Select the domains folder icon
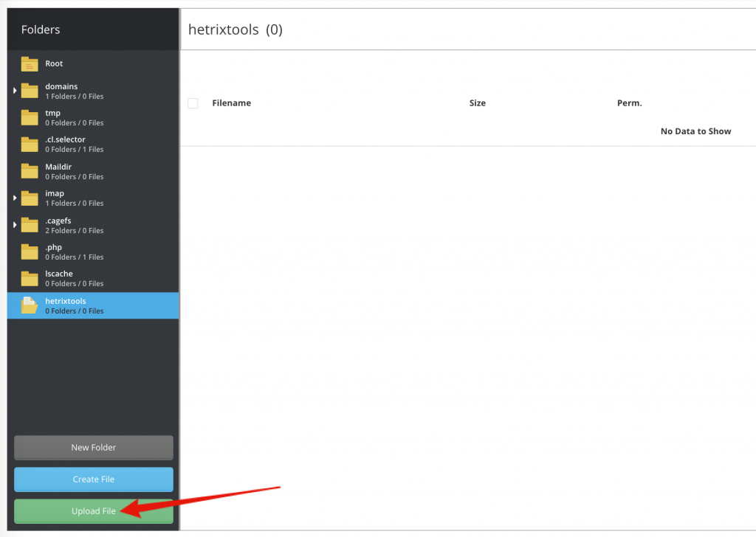This screenshot has width=756, height=537. pos(30,91)
